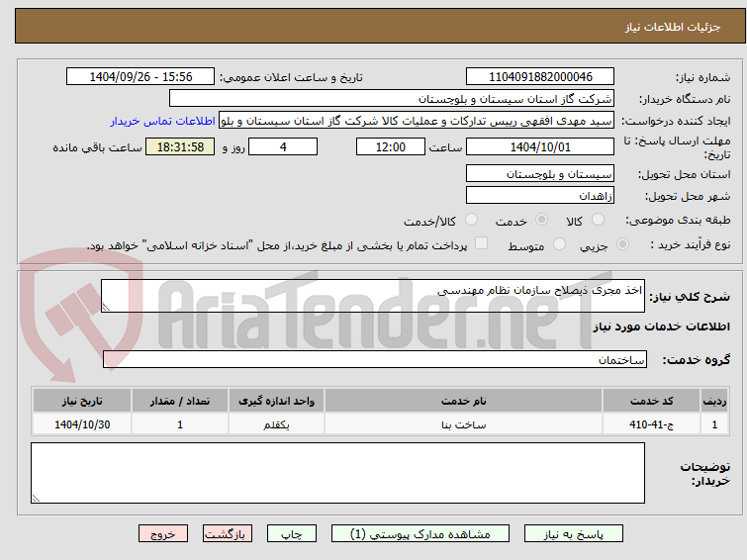This screenshot has width=747, height=560.
Task: Click the خروج exit button
Action: pyautogui.click(x=163, y=534)
